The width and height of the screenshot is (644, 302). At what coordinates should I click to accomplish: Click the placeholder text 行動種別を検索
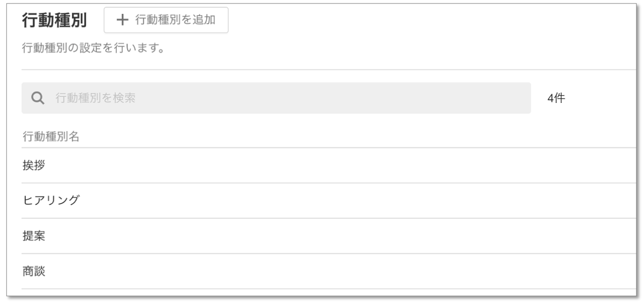pos(96,98)
